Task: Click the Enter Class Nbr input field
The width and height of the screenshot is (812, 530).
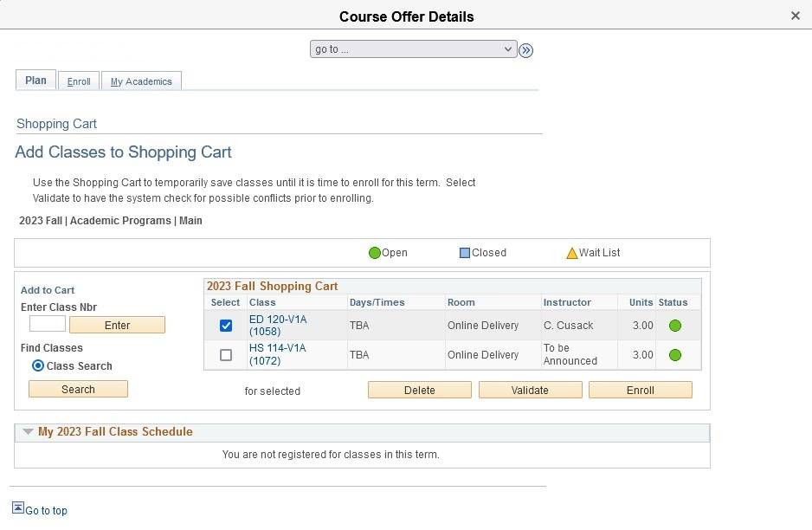Action: point(47,323)
